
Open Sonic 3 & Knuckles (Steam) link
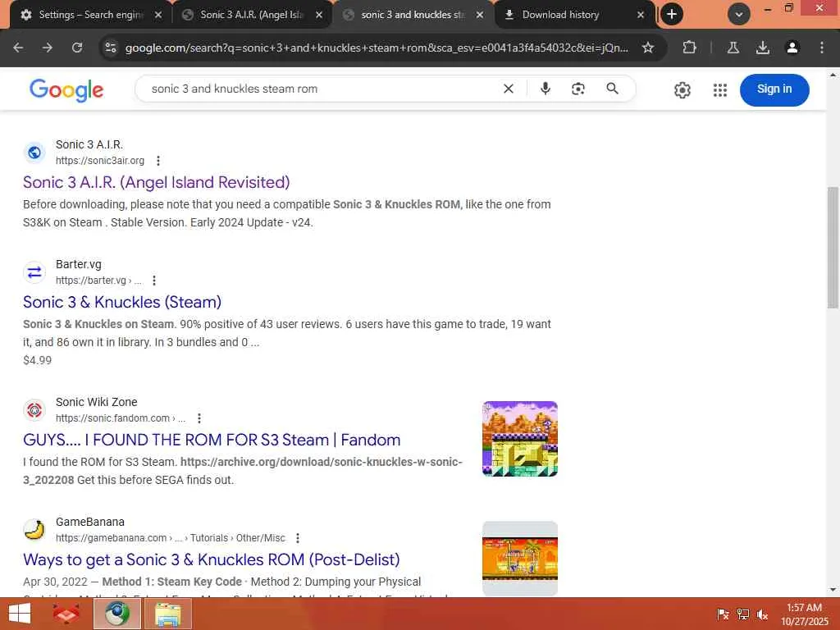[122, 302]
